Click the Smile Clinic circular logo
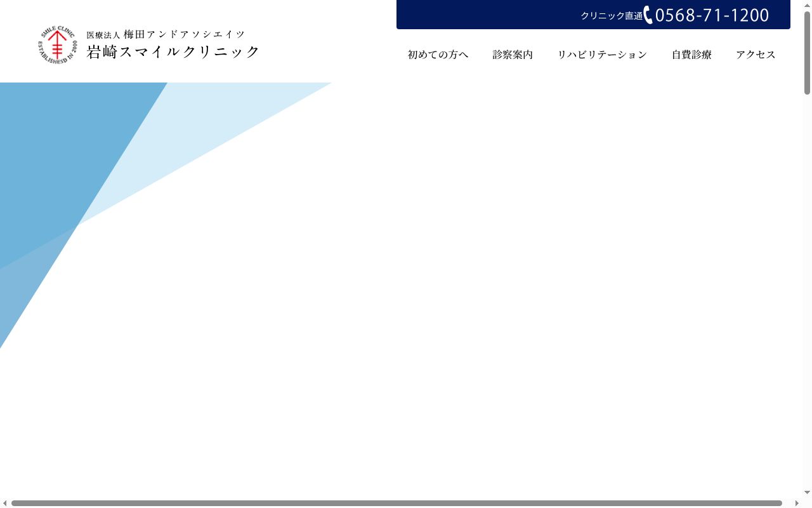The width and height of the screenshot is (812, 508). (58, 44)
